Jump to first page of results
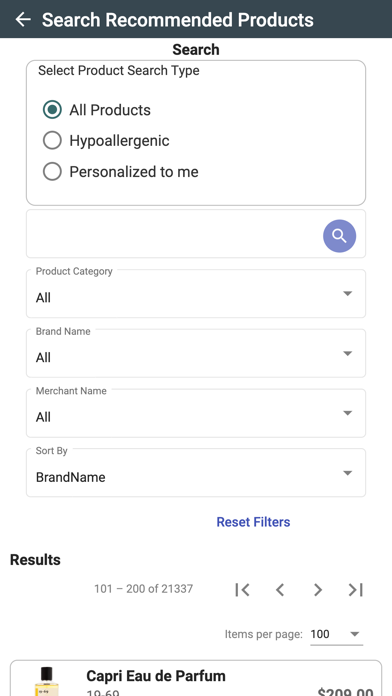The height and width of the screenshot is (696, 392). 242,589
